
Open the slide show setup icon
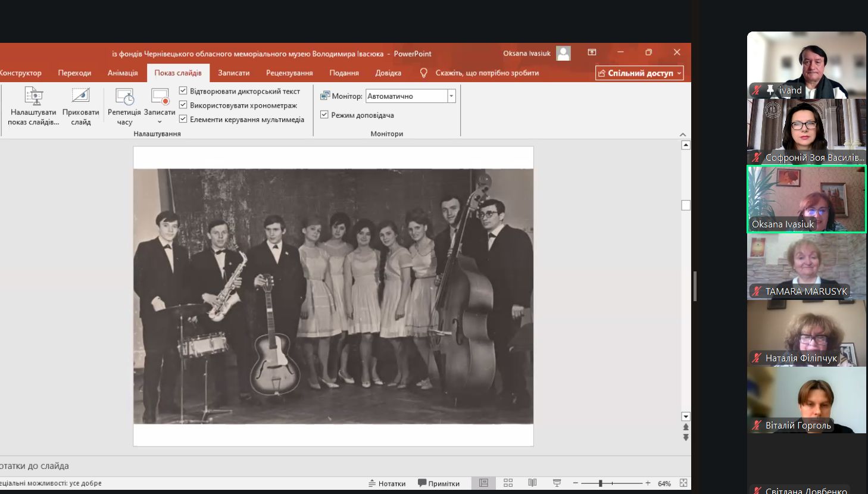click(x=33, y=96)
